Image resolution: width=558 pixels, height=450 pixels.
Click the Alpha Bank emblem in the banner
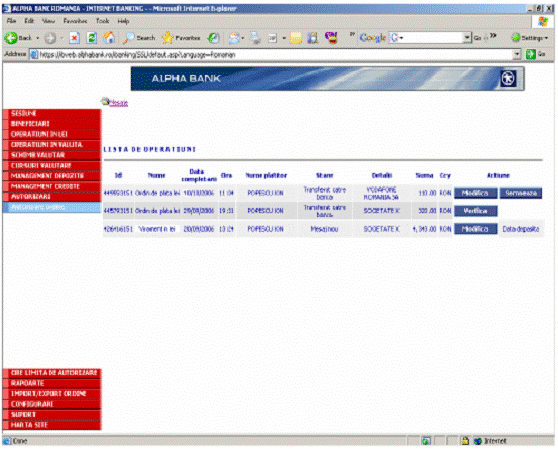pyautogui.click(x=508, y=78)
